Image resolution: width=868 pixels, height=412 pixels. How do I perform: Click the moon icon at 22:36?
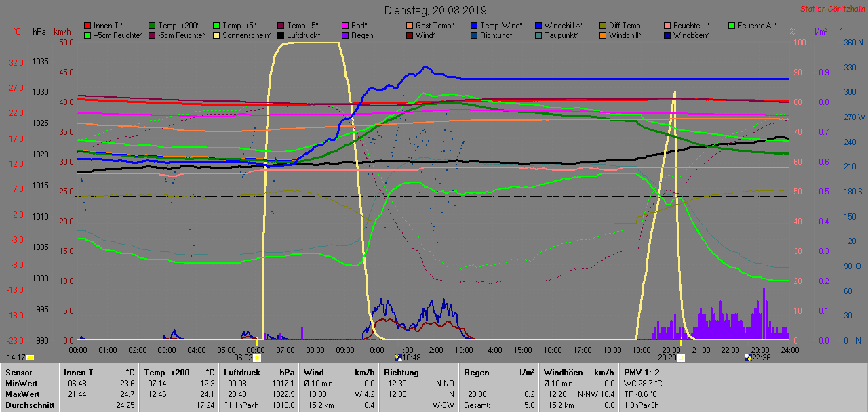pos(748,357)
